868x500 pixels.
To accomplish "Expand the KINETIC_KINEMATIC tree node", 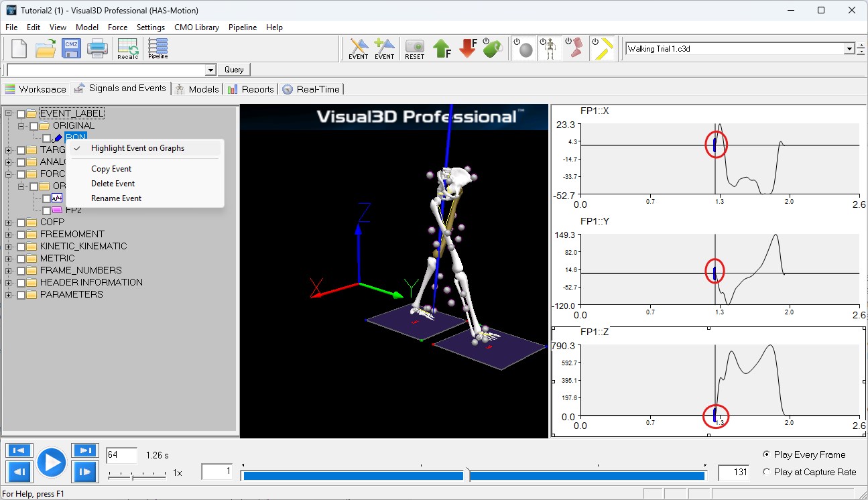I will click(x=9, y=247).
